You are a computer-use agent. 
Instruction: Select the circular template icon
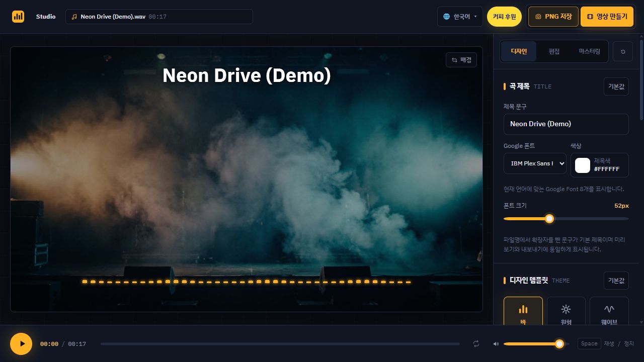click(x=566, y=309)
